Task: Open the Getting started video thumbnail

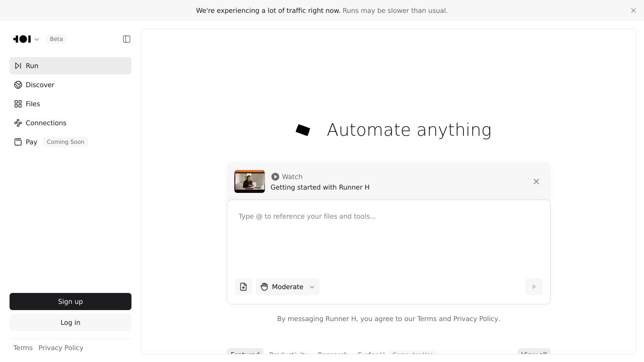Action: pos(250,181)
